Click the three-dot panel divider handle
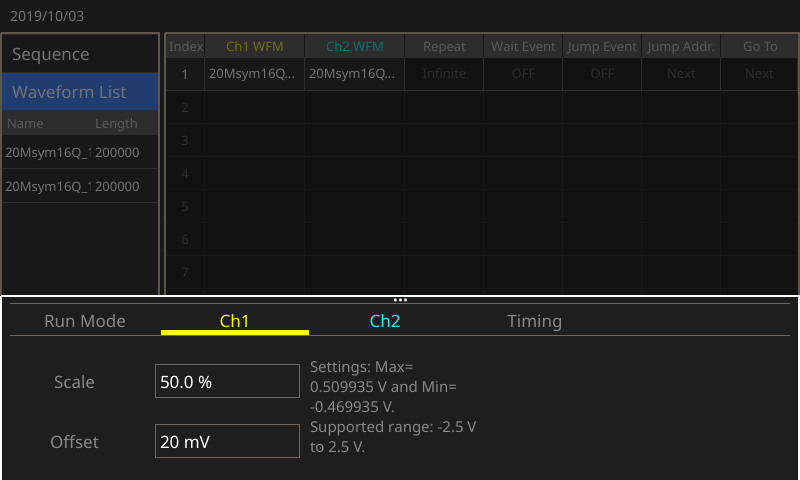This screenshot has width=800, height=480. coord(400,300)
